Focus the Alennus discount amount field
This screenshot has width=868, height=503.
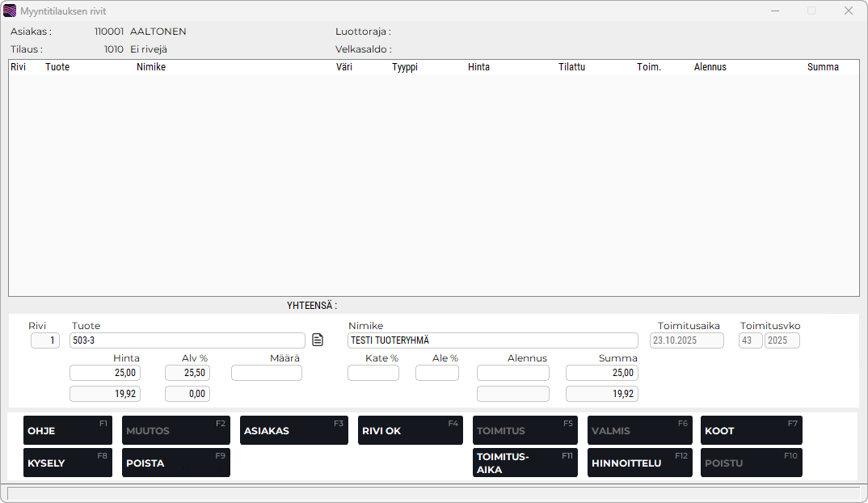pyautogui.click(x=512, y=373)
